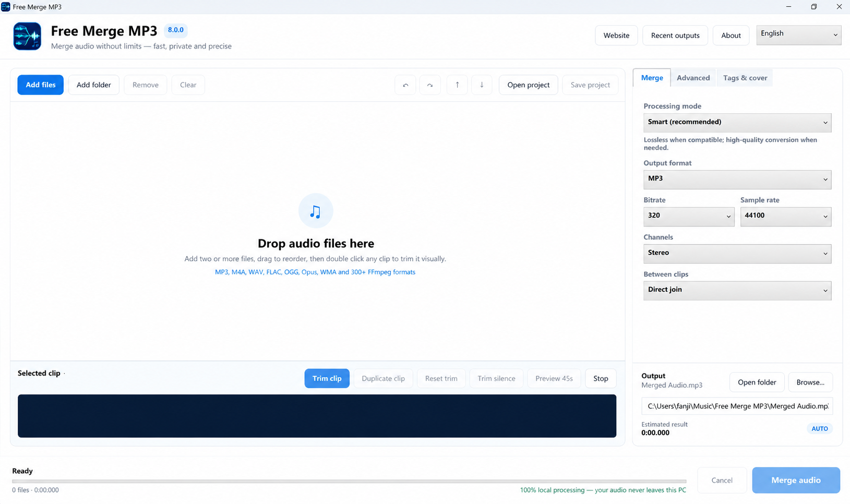Click the Trim clip button
This screenshot has height=504, width=850.
327,378
